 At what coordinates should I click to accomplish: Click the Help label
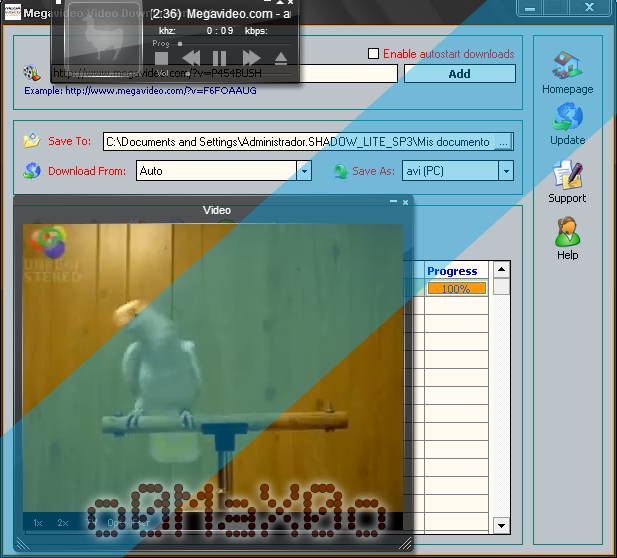coord(567,255)
